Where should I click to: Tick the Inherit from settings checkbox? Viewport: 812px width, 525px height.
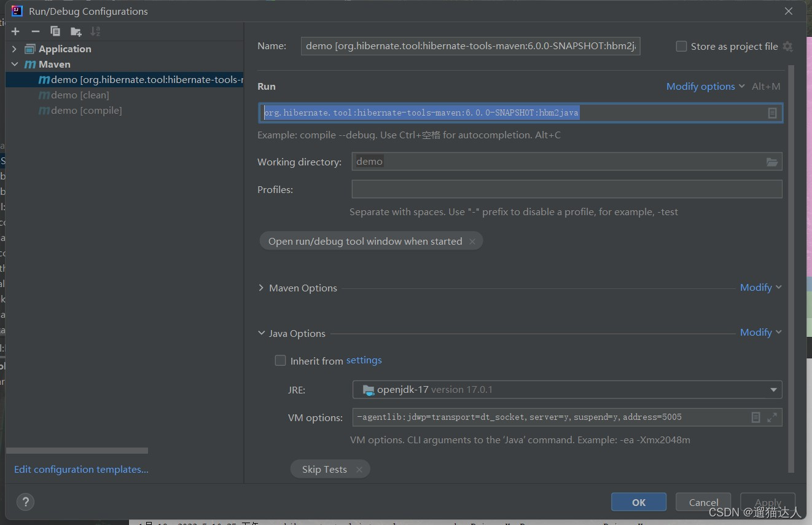280,361
